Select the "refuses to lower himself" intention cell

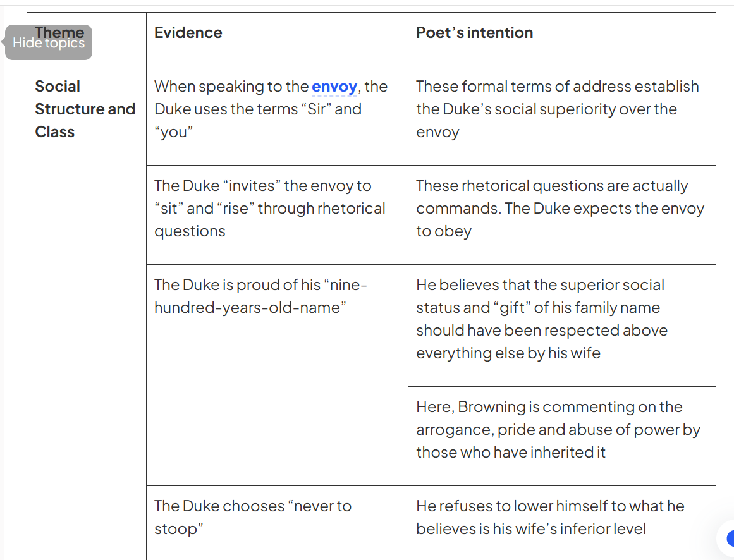click(x=550, y=517)
